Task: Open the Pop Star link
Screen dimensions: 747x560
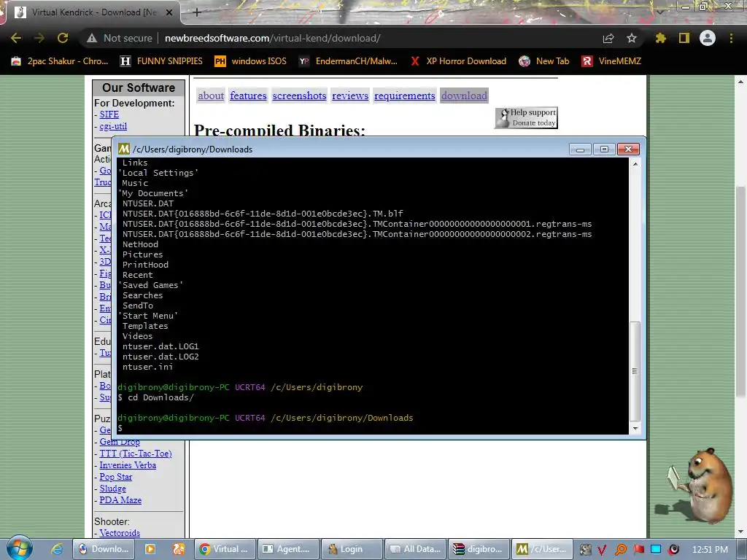Action: click(116, 477)
